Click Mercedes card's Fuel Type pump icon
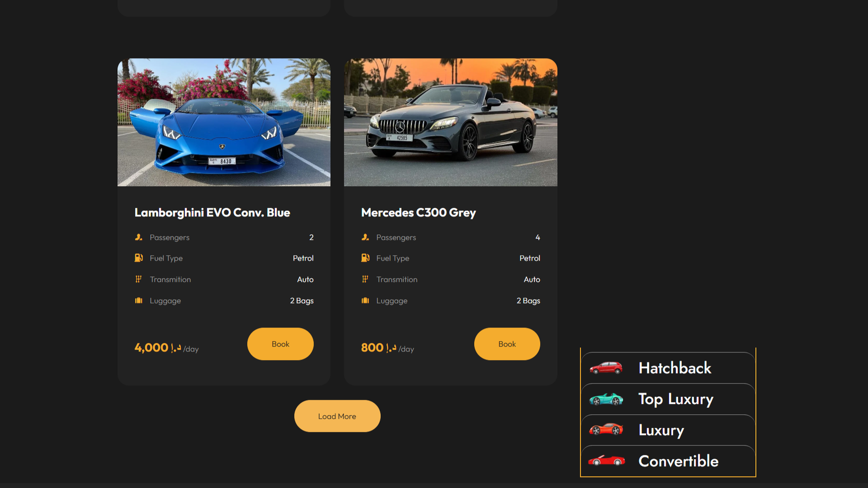Screen dimensions: 868x488 coord(365,258)
